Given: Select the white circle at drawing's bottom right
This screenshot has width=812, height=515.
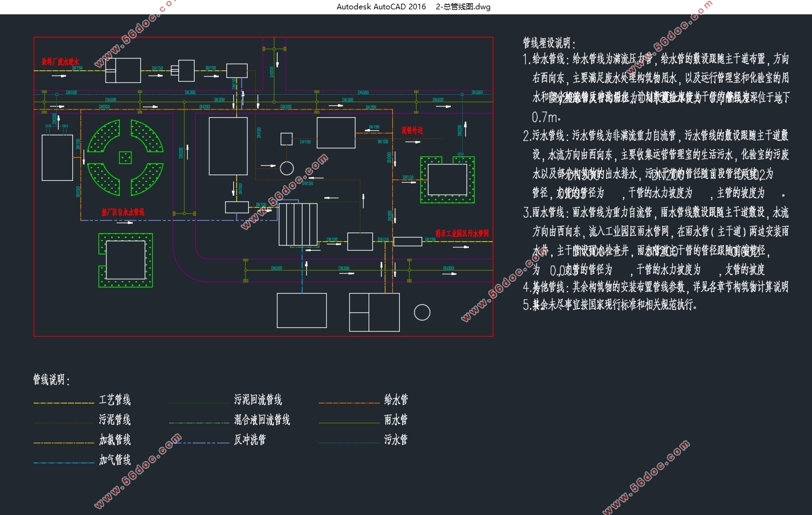Looking at the screenshot, I should 422,312.
